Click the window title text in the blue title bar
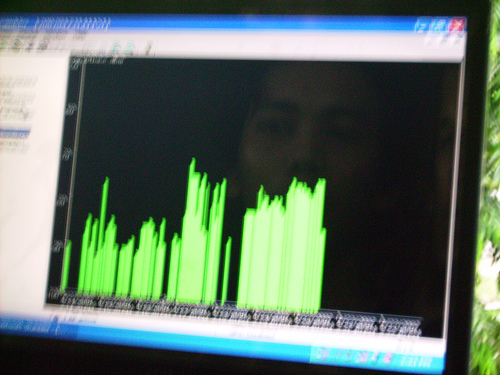The width and height of the screenshot is (500, 375). click(73, 24)
